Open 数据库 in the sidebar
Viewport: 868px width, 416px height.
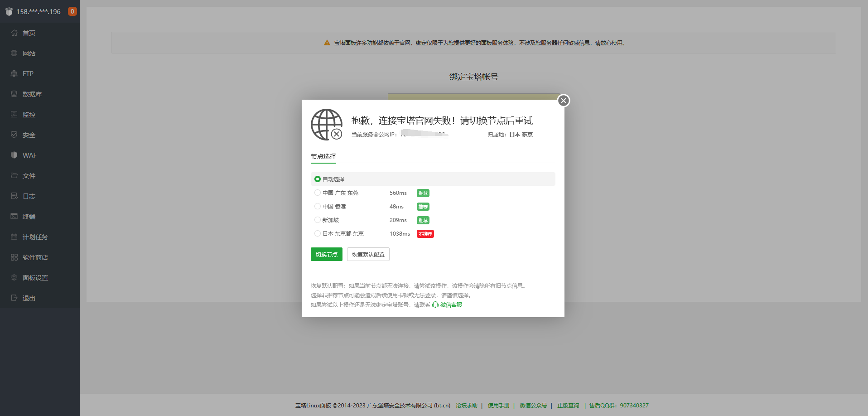[x=32, y=94]
